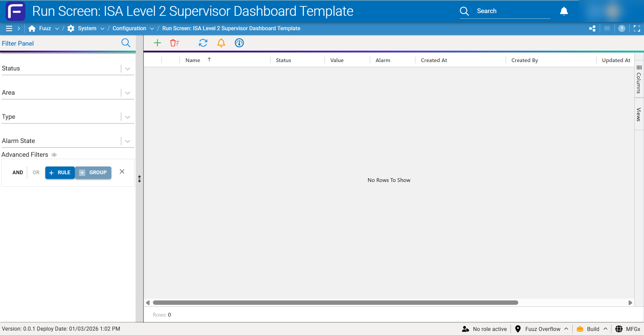The height and width of the screenshot is (335, 644).
Task: Open the Status filter dropdown
Action: (127, 68)
